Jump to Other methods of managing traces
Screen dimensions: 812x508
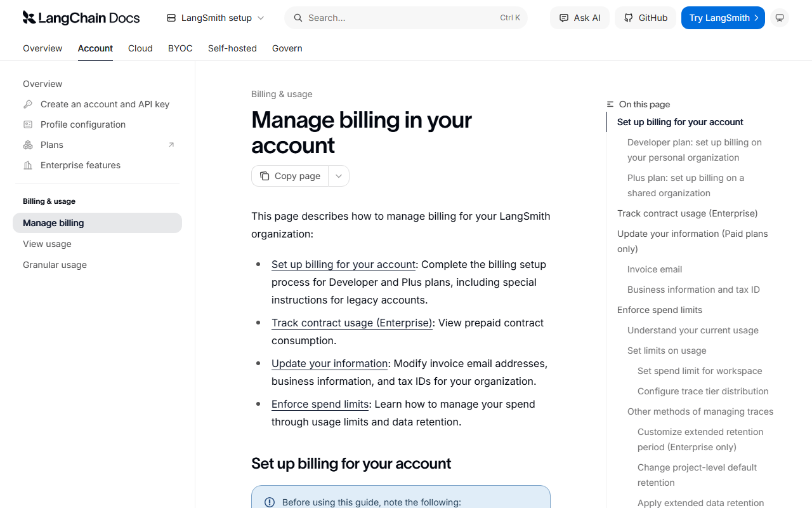[x=700, y=411]
